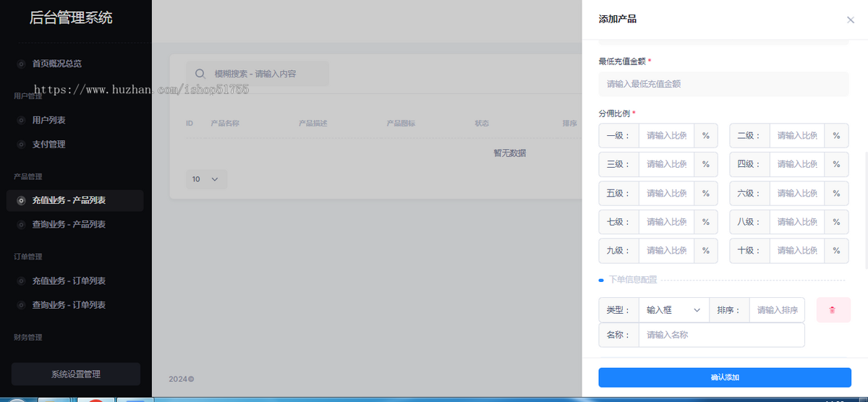This screenshot has height=402, width=868.
Task: Click the 五级 ratio input field
Action: (666, 193)
